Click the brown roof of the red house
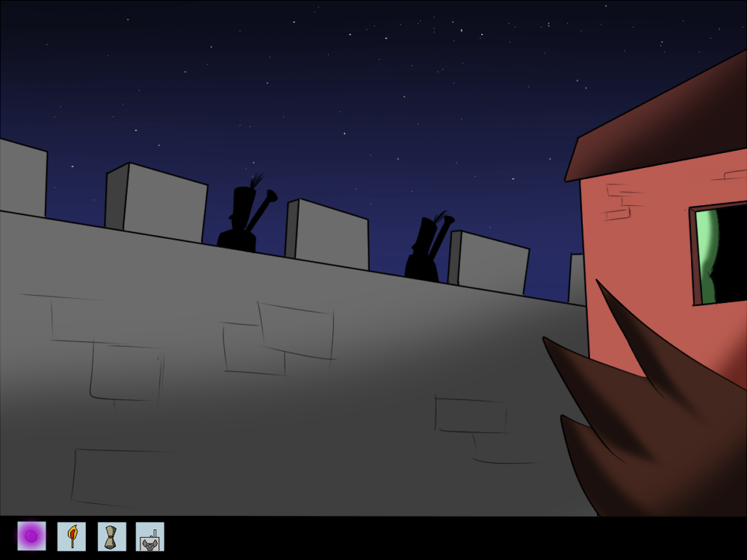Screen dimensions: 747x560 [x=657, y=127]
